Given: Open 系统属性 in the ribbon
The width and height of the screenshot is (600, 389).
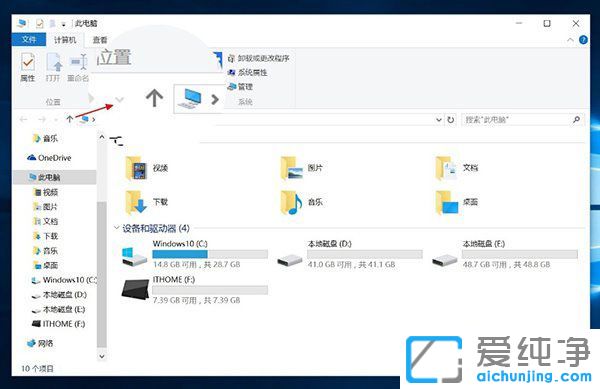Looking at the screenshot, I should 248,72.
